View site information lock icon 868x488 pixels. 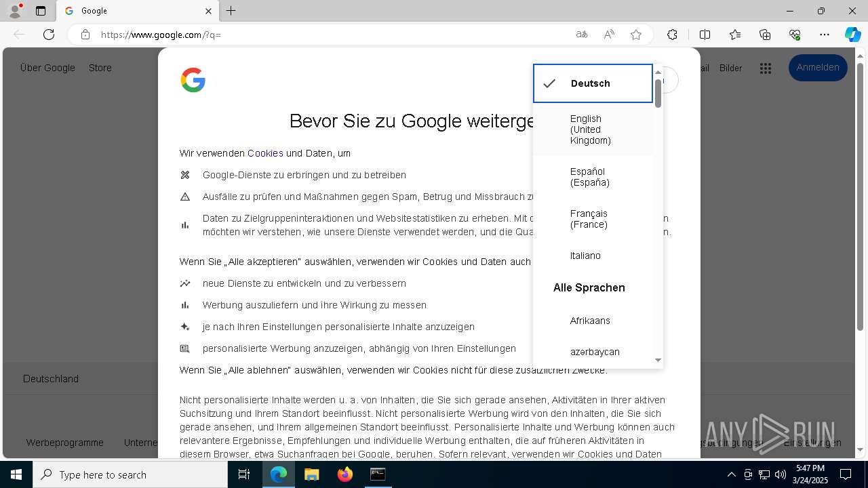click(85, 35)
